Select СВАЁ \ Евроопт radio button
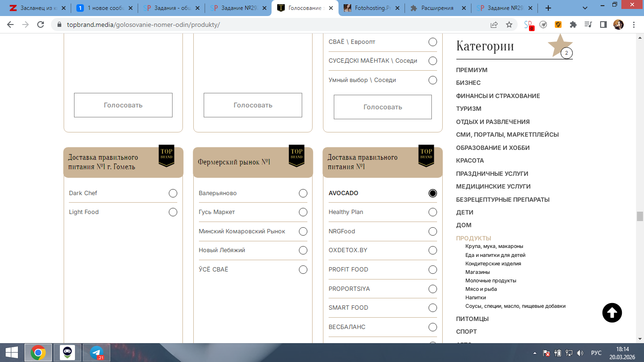 pyautogui.click(x=433, y=42)
